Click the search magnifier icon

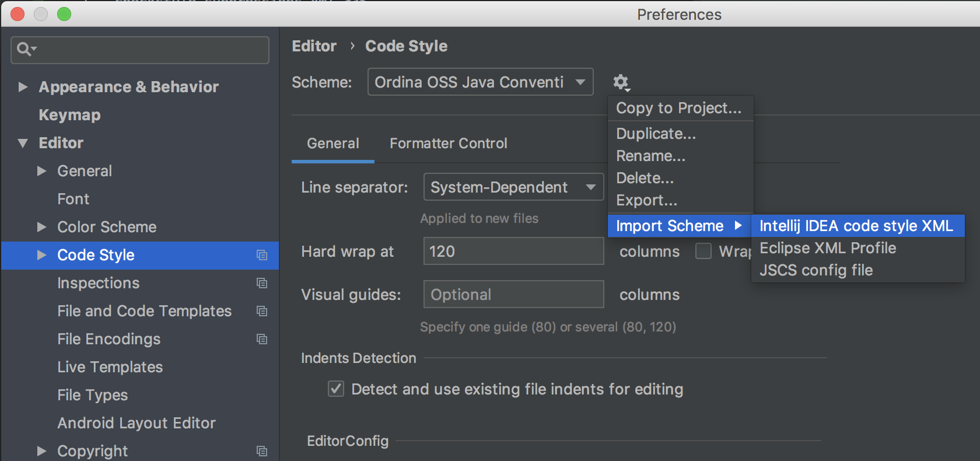24,50
